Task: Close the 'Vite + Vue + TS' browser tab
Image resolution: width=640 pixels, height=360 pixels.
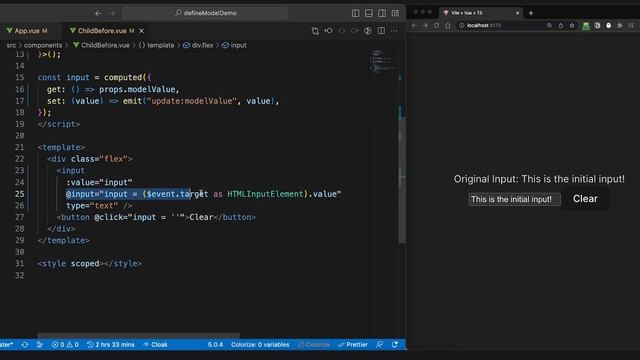Action: [x=518, y=13]
